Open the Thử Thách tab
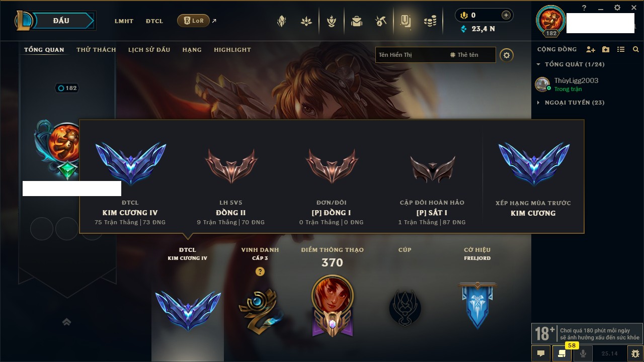This screenshot has height=362, width=644. [96, 50]
